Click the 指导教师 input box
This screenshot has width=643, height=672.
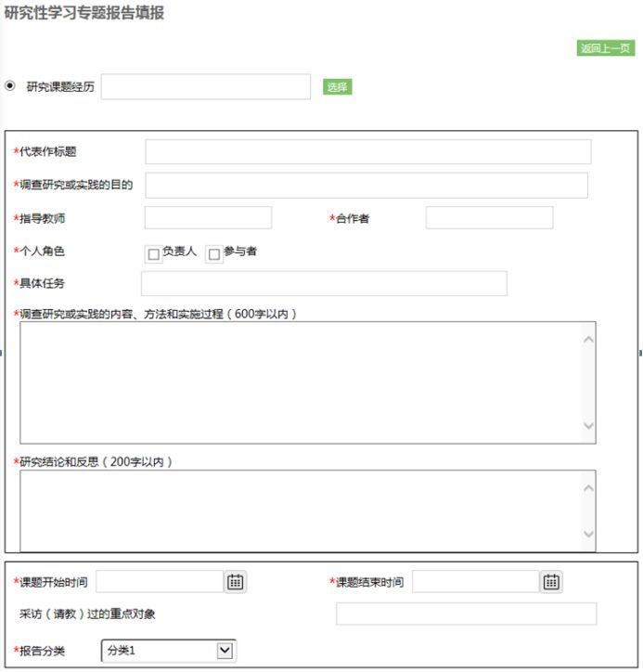tap(208, 218)
